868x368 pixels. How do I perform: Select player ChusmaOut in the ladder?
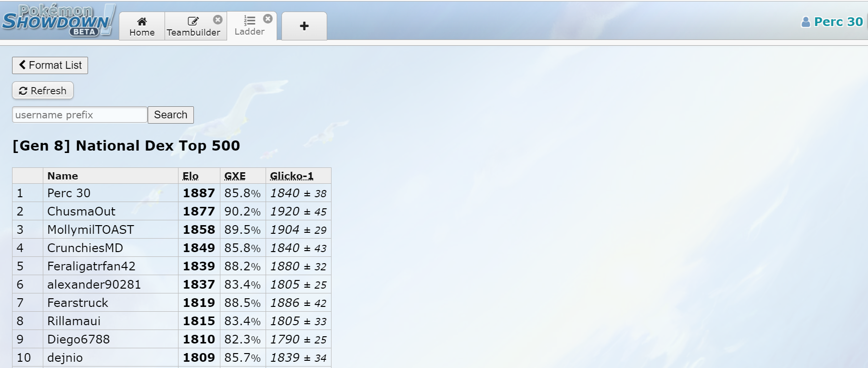81,212
